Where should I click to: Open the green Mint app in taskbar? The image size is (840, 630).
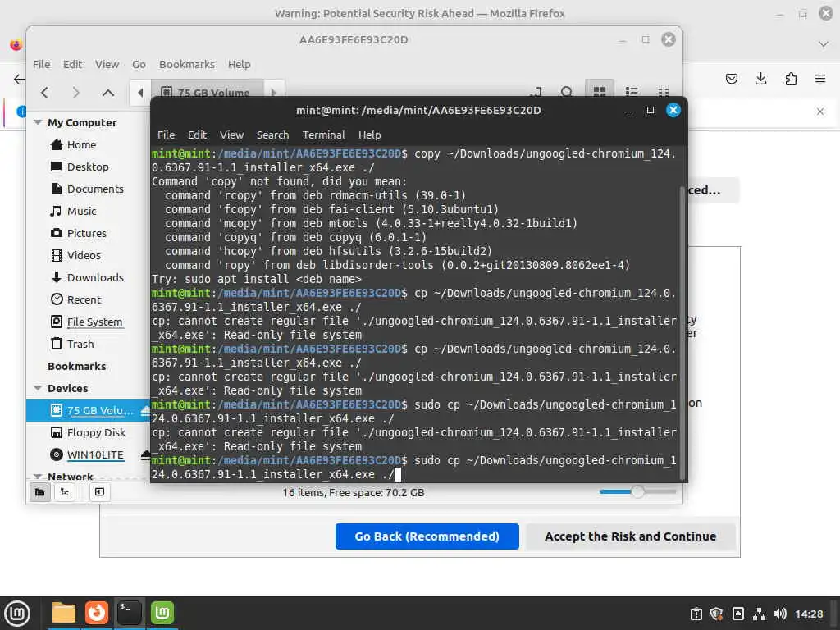pos(162,613)
